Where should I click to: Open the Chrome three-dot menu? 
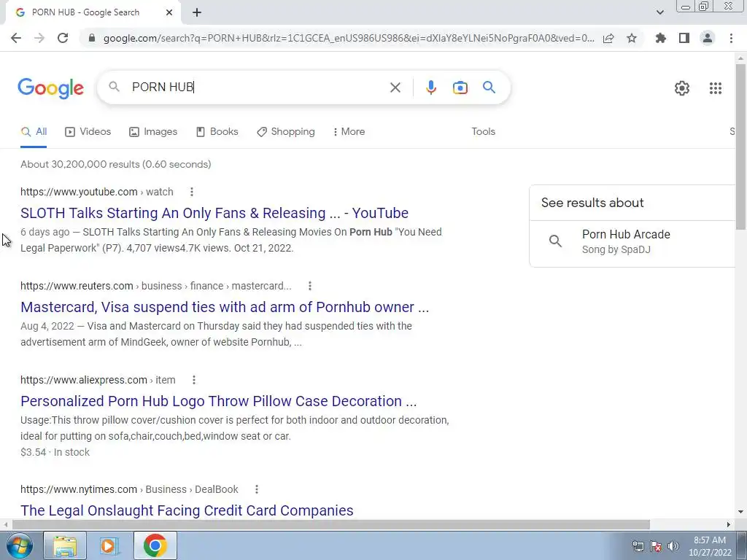tap(731, 38)
